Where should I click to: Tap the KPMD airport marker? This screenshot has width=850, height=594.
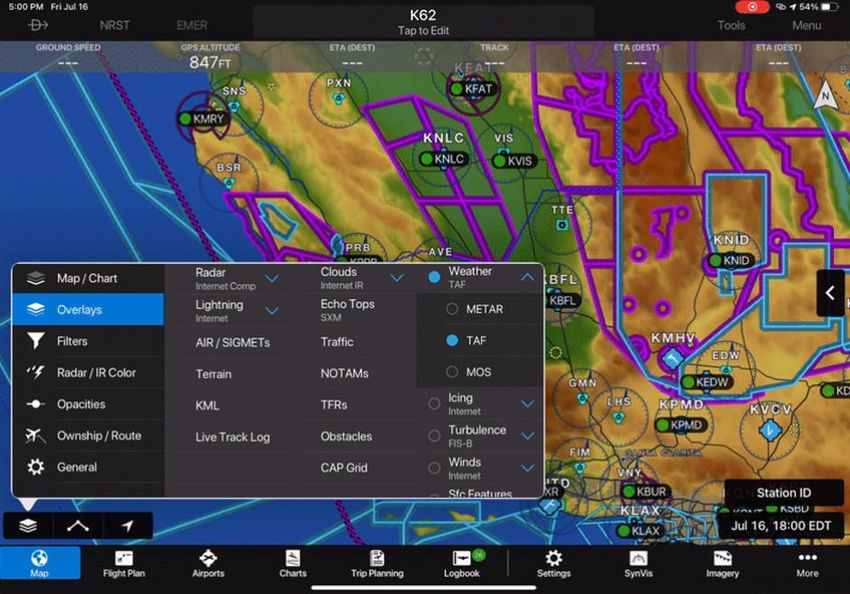click(x=681, y=425)
